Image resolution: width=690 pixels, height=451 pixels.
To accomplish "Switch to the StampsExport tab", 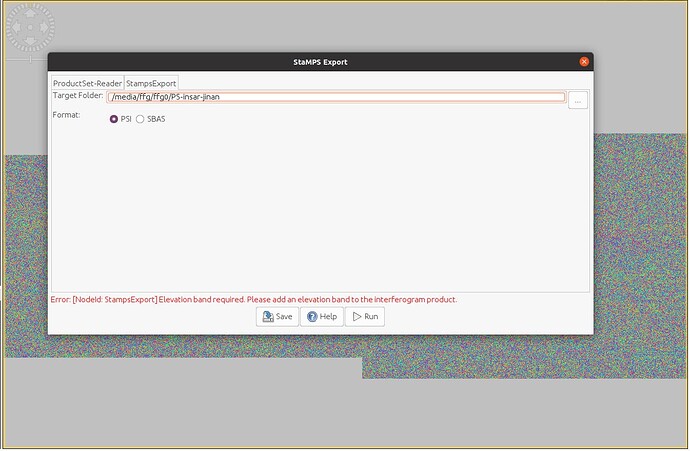I will point(151,83).
